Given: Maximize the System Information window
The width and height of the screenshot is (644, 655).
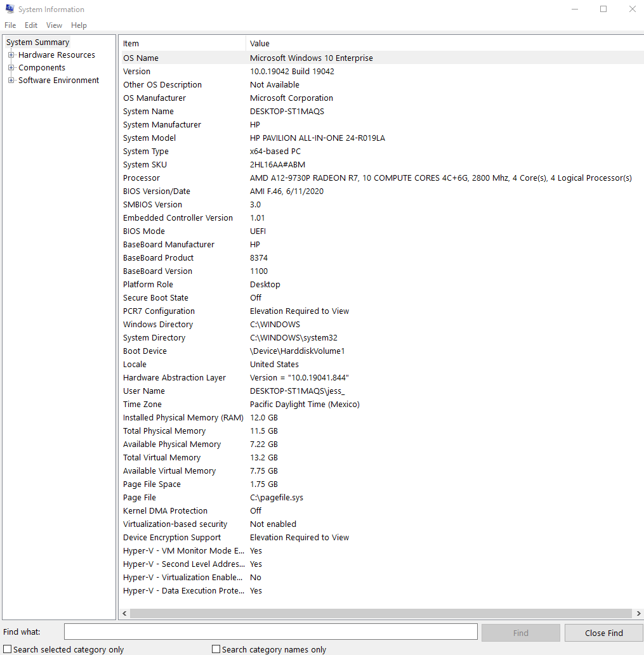Looking at the screenshot, I should click(603, 9).
